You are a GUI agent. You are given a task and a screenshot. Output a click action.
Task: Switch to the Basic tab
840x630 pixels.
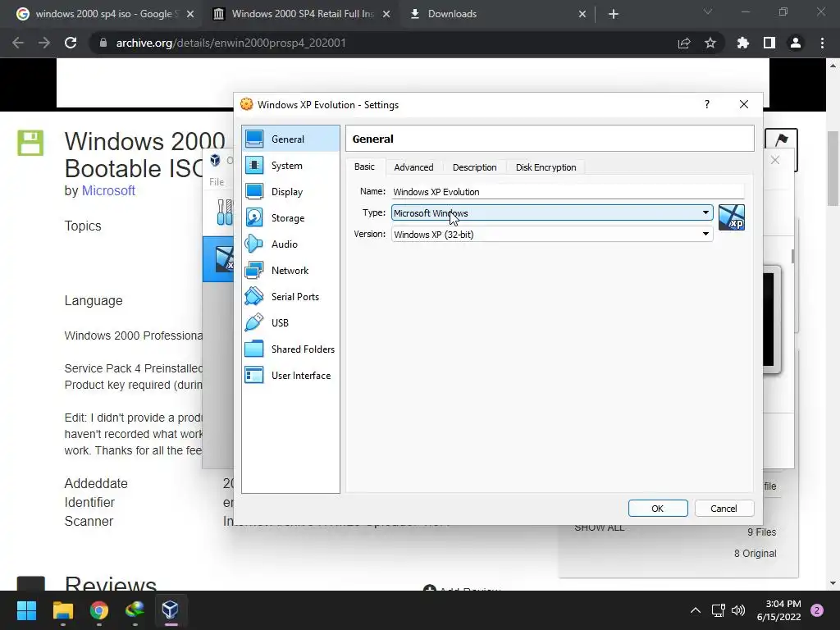(x=364, y=167)
